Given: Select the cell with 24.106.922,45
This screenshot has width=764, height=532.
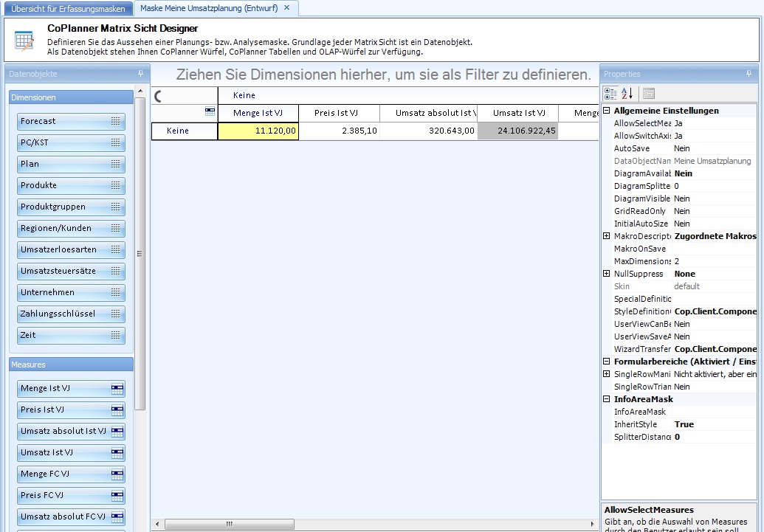Looking at the screenshot, I should coord(518,131).
